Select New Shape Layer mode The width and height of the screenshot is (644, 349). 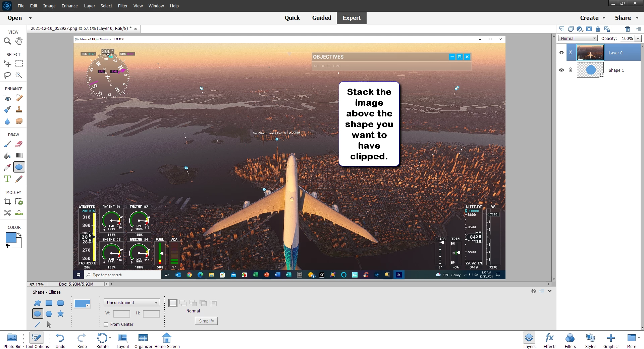tap(173, 303)
